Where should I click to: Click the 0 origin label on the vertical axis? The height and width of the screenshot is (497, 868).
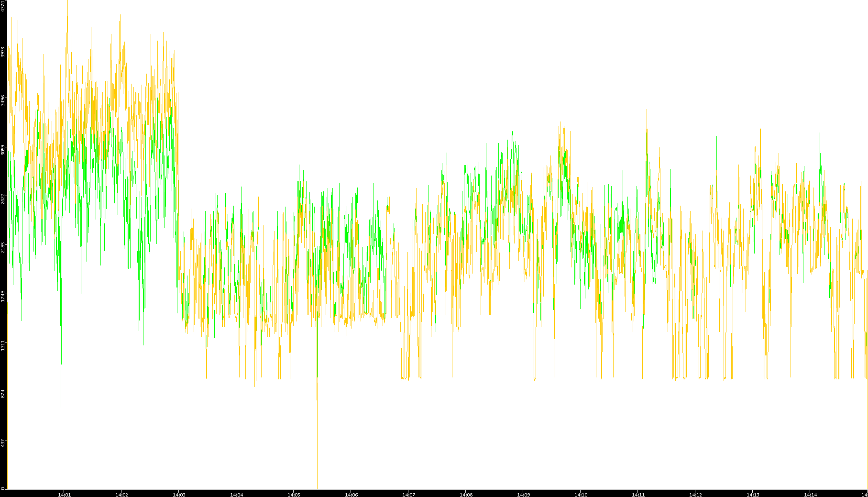[3, 488]
